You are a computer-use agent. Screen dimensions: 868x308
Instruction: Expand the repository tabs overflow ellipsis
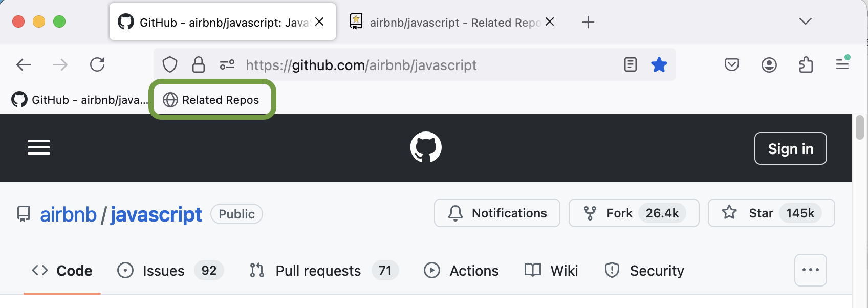pyautogui.click(x=810, y=270)
